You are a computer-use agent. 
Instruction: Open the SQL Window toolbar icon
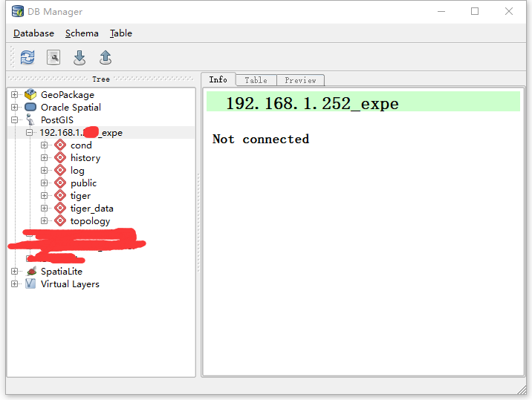(x=53, y=57)
